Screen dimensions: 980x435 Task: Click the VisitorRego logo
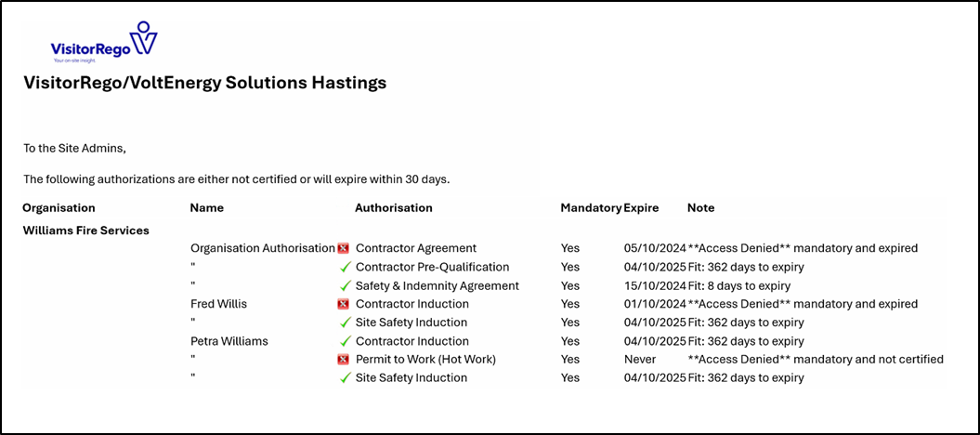coord(104,43)
